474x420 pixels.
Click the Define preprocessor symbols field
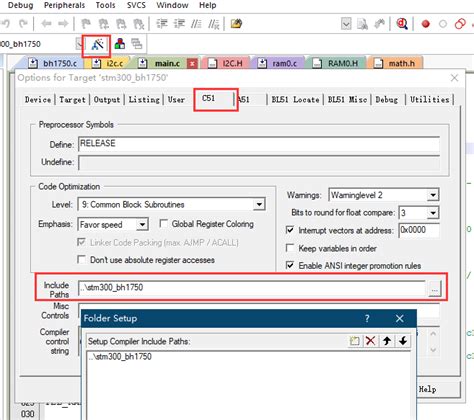(259, 144)
